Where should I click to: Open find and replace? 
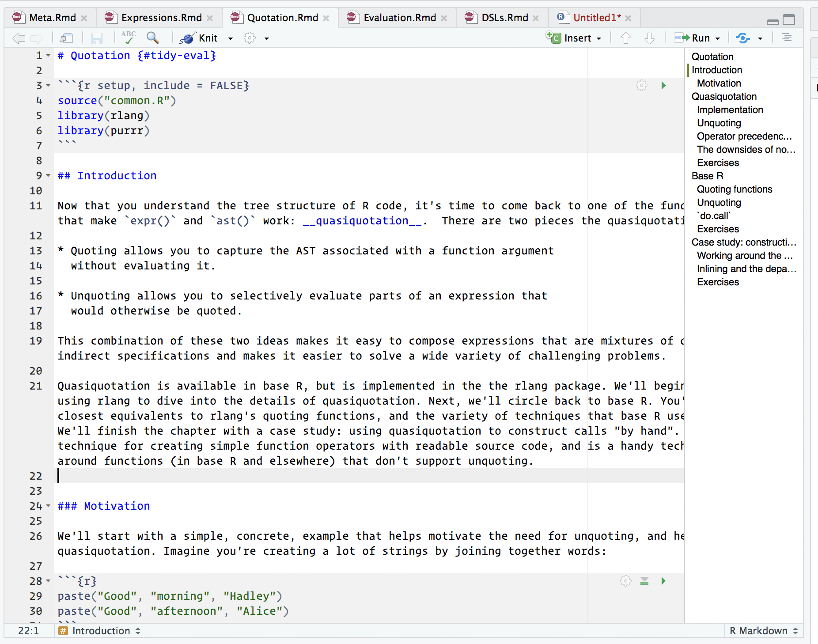(x=152, y=38)
